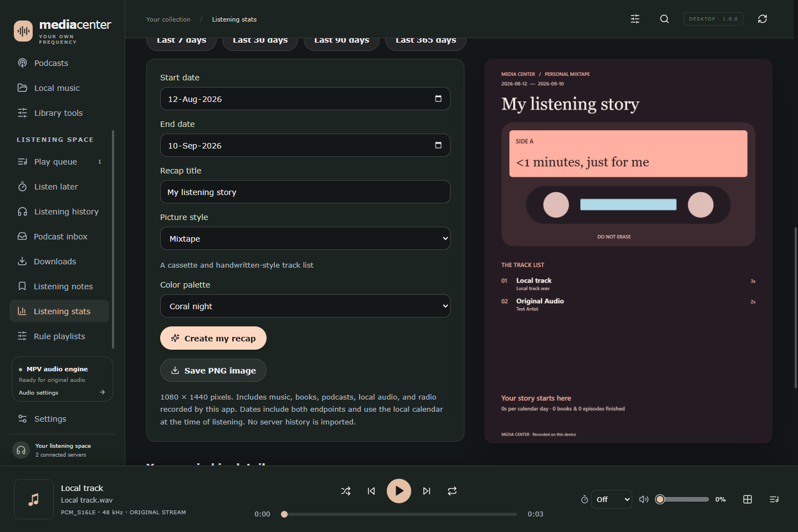Click the '0%' volume value

[x=720, y=499]
